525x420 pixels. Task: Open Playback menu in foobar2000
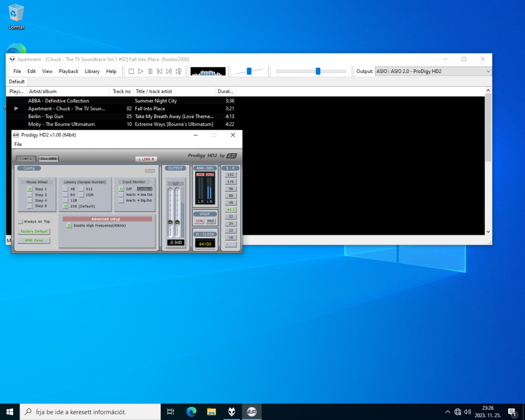(69, 71)
